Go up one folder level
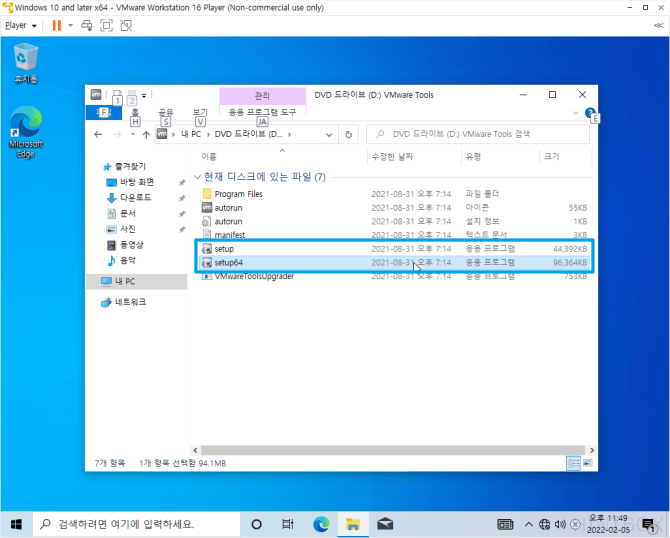The width and height of the screenshot is (670, 538). click(146, 135)
